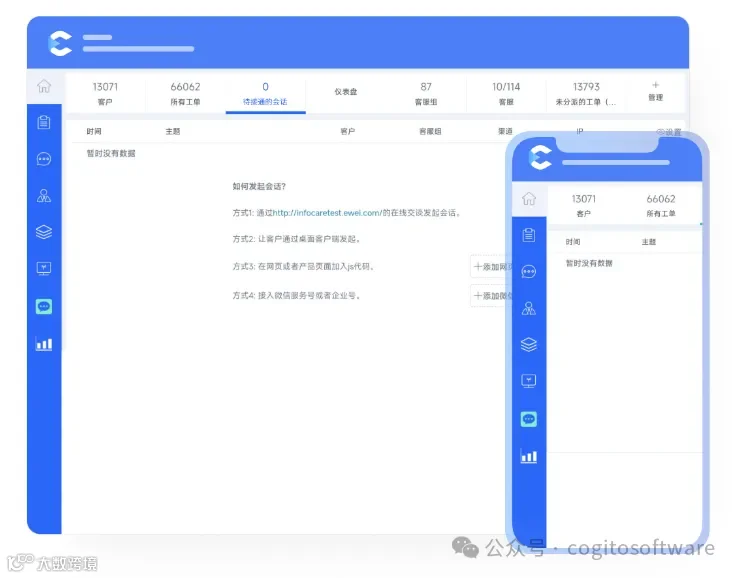Screen dimensions: 739x578
Task: Tap the home icon in the phone sidebar
Action: point(529,198)
